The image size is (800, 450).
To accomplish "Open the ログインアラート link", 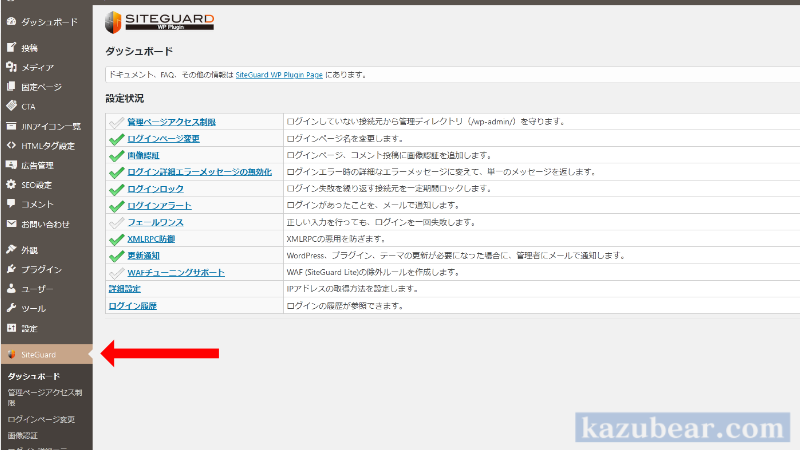I will [x=159, y=206].
